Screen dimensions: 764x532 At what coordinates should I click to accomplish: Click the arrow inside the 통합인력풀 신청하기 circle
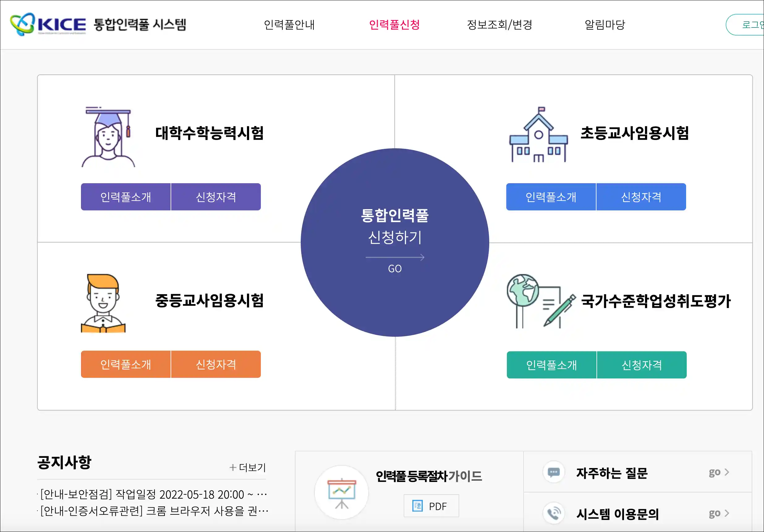[x=395, y=257]
